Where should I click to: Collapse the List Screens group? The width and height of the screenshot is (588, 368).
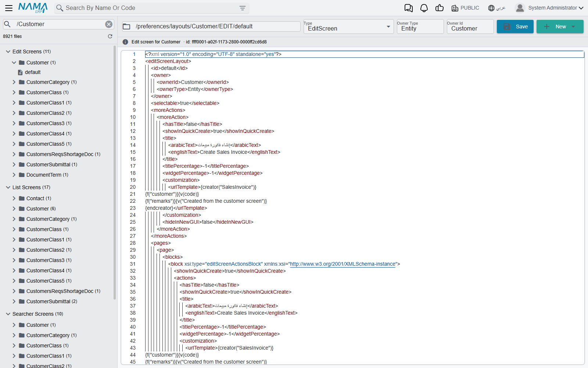(8, 187)
